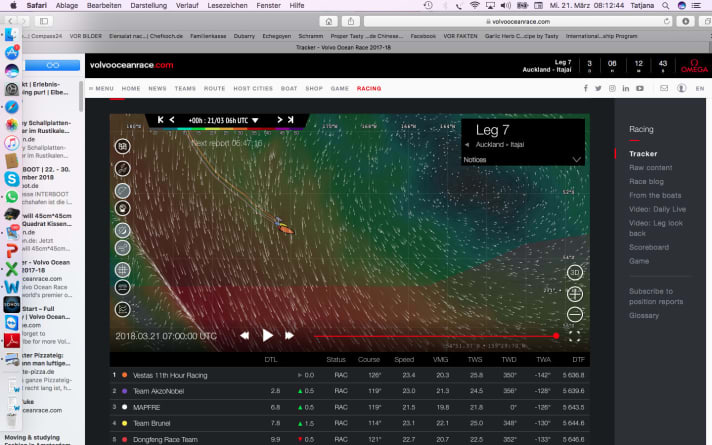Click the Safari sidebar scrollbar
712x445 pixels.
coord(81,96)
